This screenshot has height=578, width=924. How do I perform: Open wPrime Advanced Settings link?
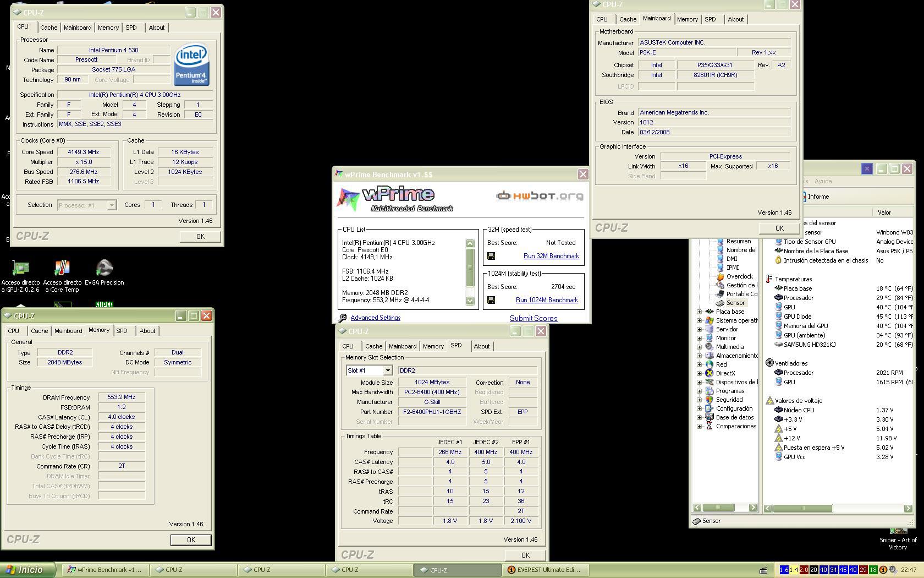click(376, 318)
